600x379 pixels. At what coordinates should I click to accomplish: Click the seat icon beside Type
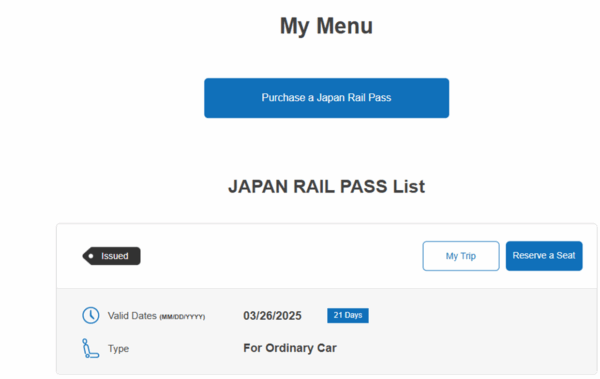91,348
